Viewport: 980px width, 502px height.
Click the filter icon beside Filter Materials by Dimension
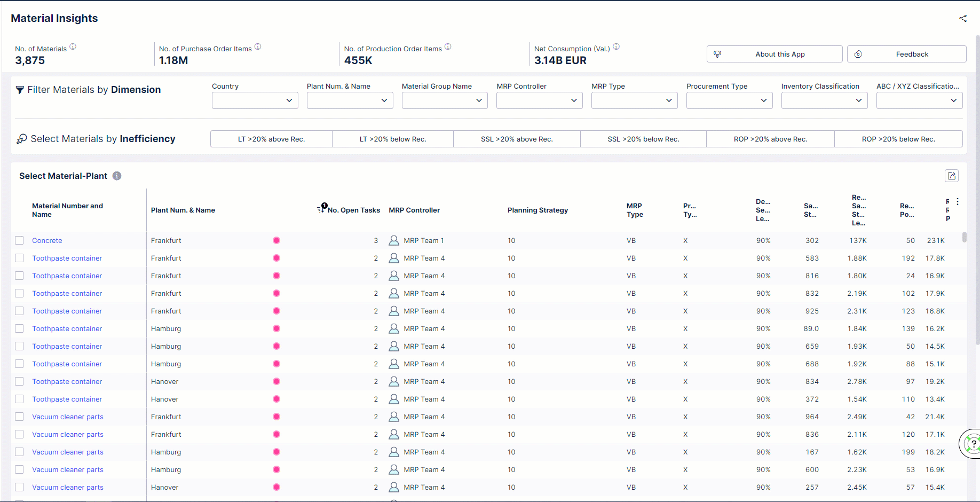click(x=20, y=89)
